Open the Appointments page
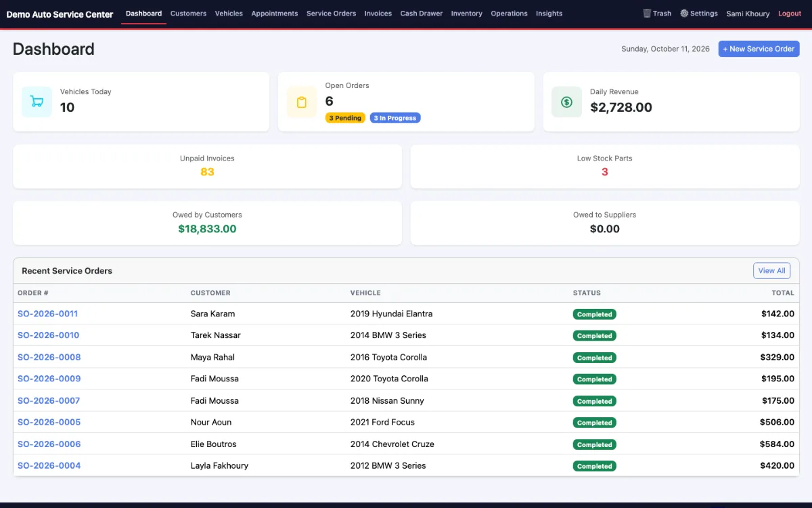Screen dimensions: 812x508 [274, 14]
